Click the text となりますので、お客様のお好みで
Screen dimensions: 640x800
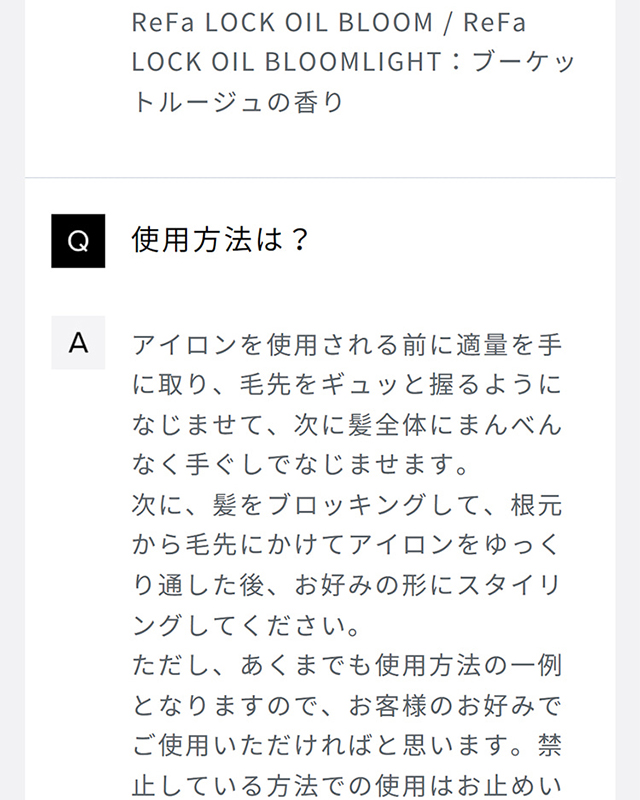(x=346, y=705)
